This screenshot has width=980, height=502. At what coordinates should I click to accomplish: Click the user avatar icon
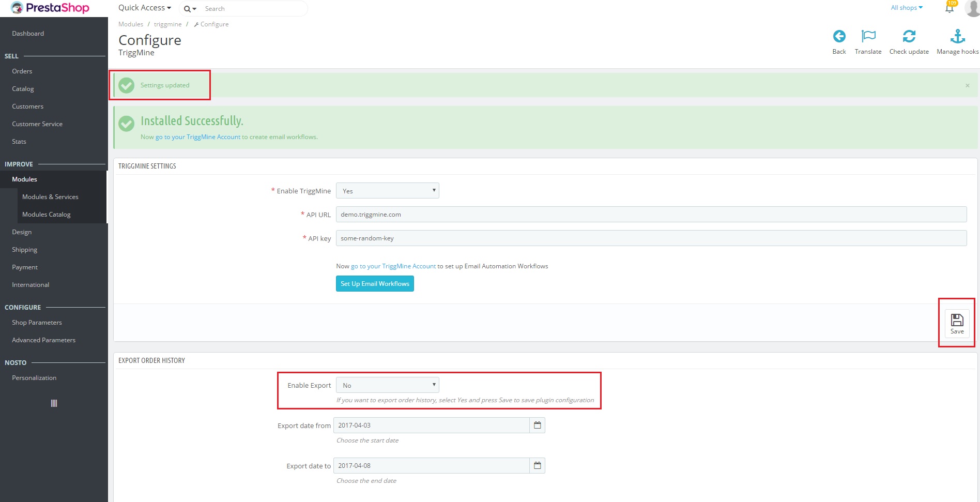972,8
